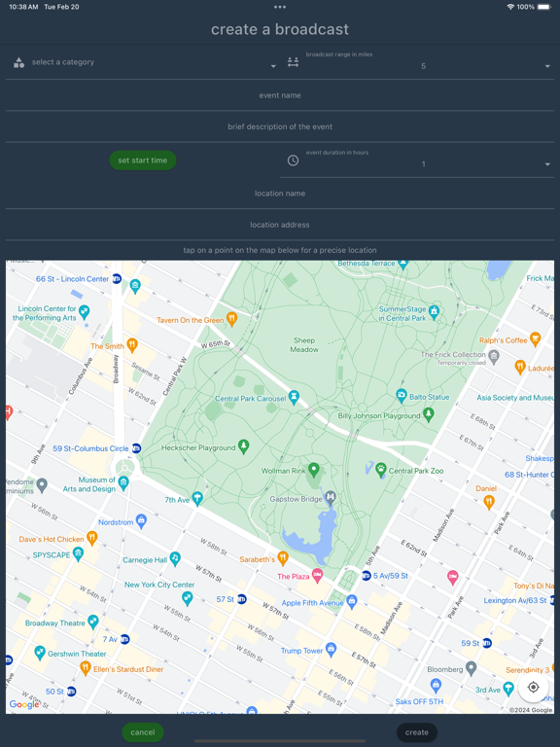Tap the Ralph's Coffee cafe marker

coord(536,338)
